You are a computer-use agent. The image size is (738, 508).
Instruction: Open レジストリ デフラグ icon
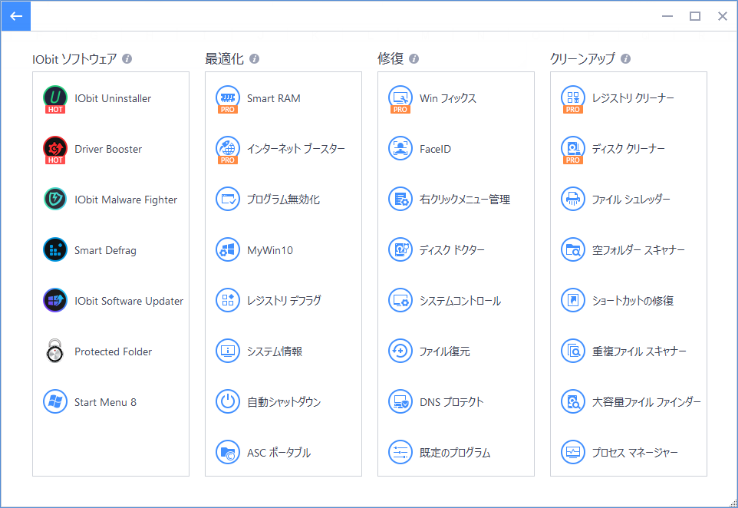click(228, 300)
